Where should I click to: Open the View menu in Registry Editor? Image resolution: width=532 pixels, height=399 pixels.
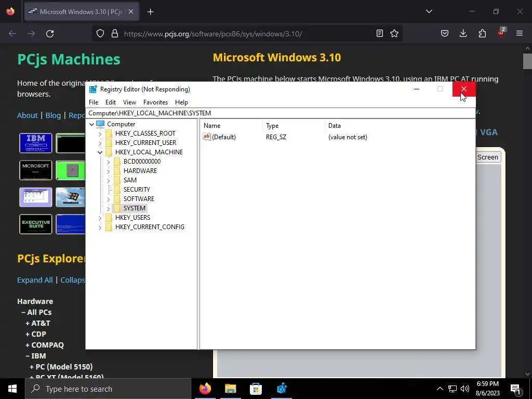[129, 102]
